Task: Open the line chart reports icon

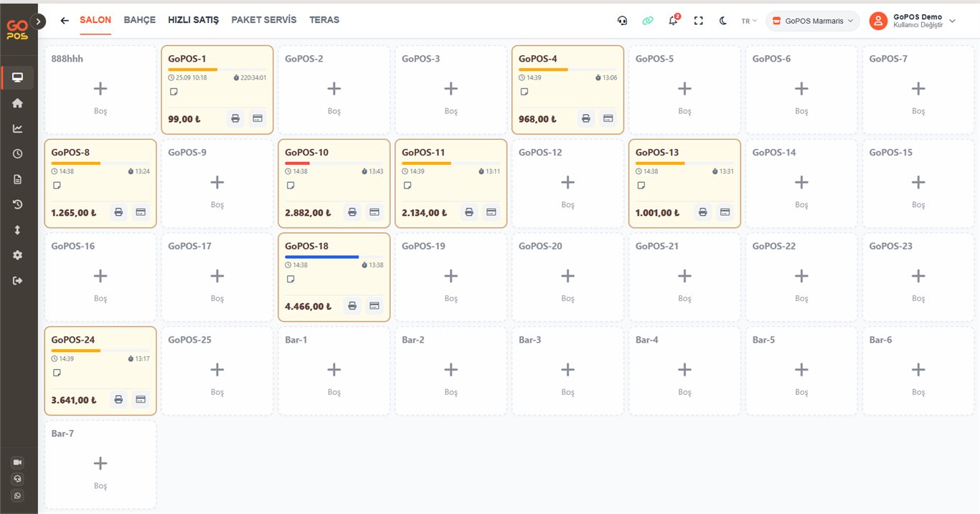Action: point(18,128)
